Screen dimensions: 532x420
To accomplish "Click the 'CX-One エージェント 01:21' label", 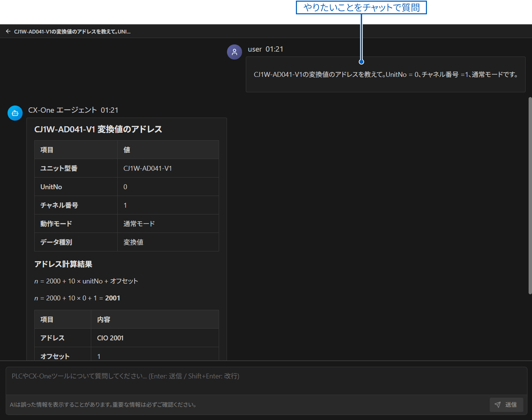I will coord(73,110).
